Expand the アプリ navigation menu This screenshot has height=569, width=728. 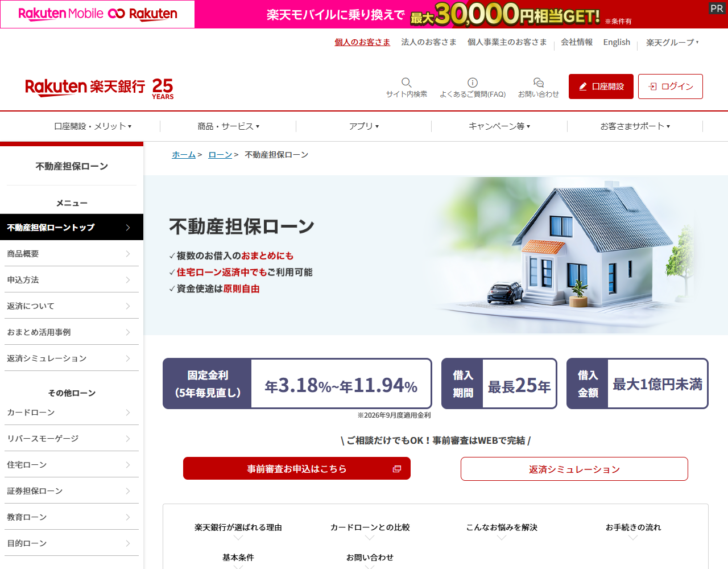pos(364,126)
